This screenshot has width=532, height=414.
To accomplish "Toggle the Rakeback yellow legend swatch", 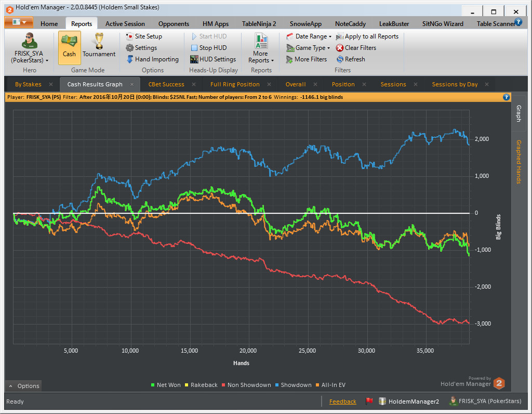I will [187, 385].
